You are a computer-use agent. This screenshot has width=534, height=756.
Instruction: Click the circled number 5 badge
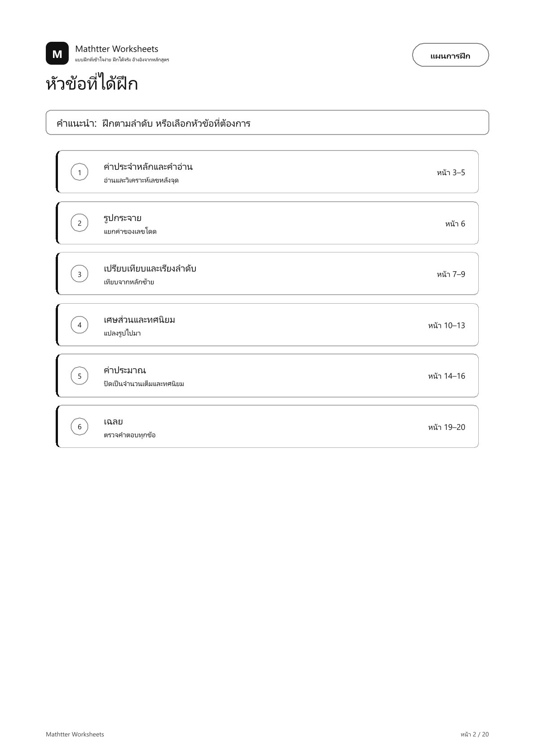pos(79,376)
